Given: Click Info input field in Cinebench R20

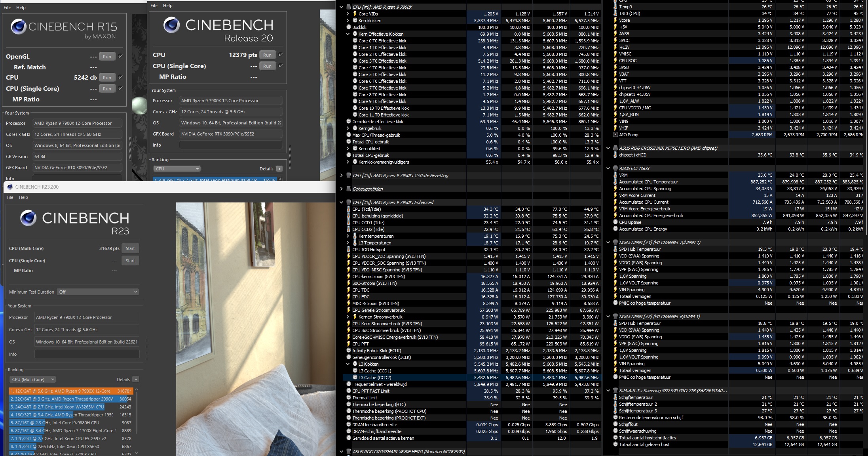Looking at the screenshot, I should click(231, 145).
